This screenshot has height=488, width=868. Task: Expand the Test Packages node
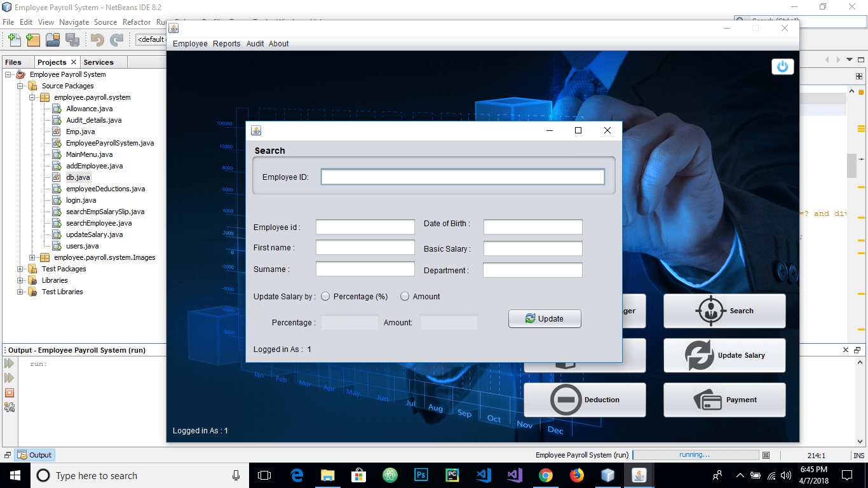click(x=20, y=269)
